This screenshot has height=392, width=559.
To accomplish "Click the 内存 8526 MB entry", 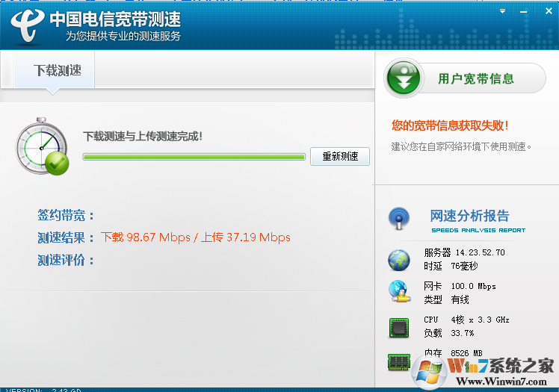I will click(x=453, y=353).
